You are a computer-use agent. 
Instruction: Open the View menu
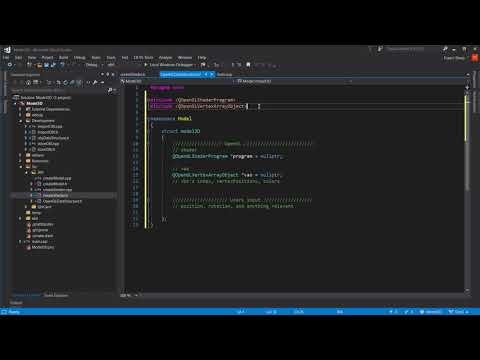(32, 57)
